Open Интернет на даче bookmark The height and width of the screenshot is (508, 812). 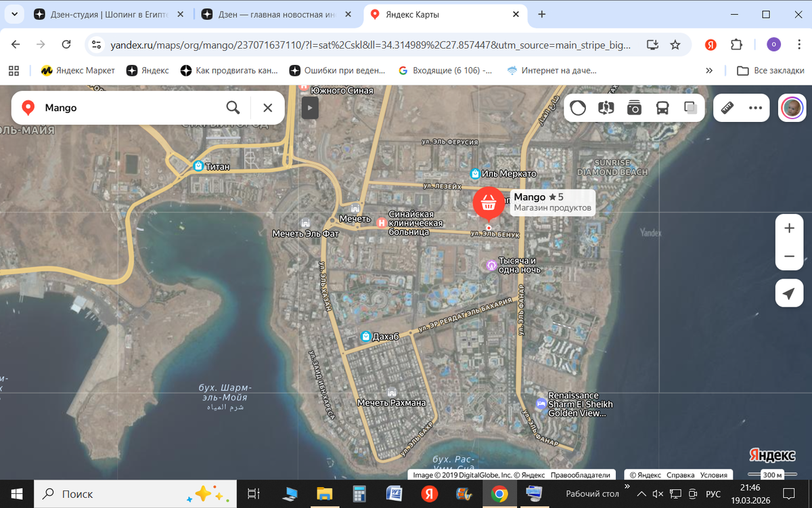[551, 70]
